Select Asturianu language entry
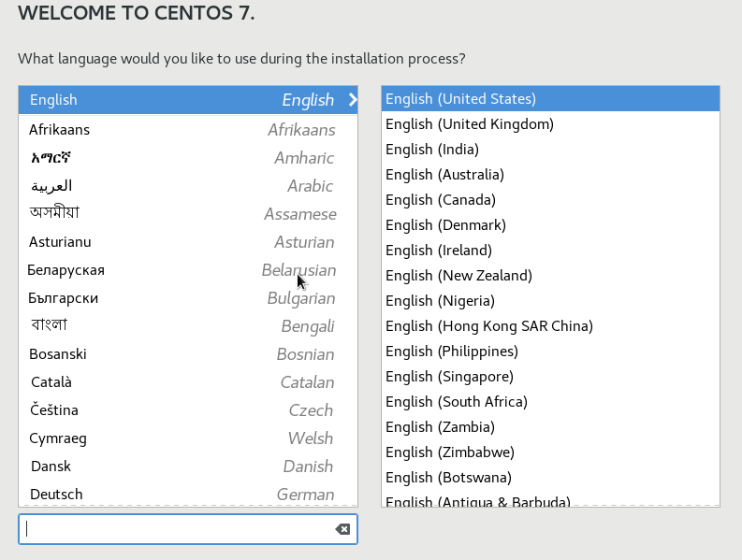 (187, 242)
